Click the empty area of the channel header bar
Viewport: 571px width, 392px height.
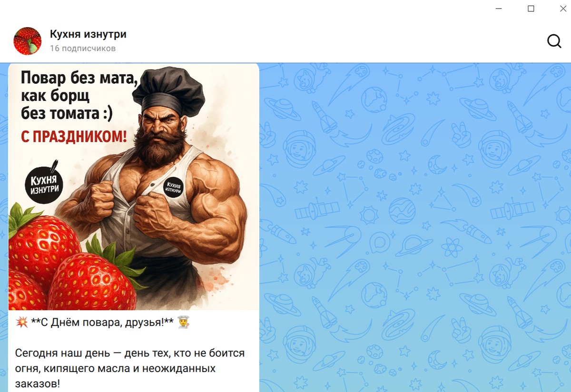(333, 41)
